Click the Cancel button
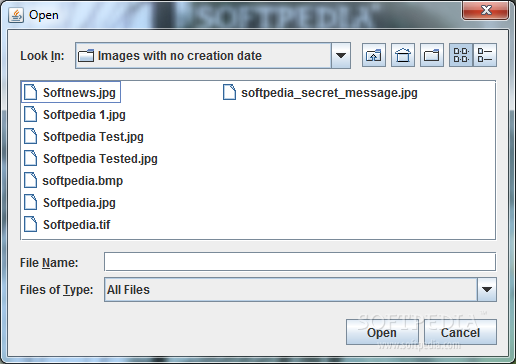516x364 pixels. tap(460, 332)
